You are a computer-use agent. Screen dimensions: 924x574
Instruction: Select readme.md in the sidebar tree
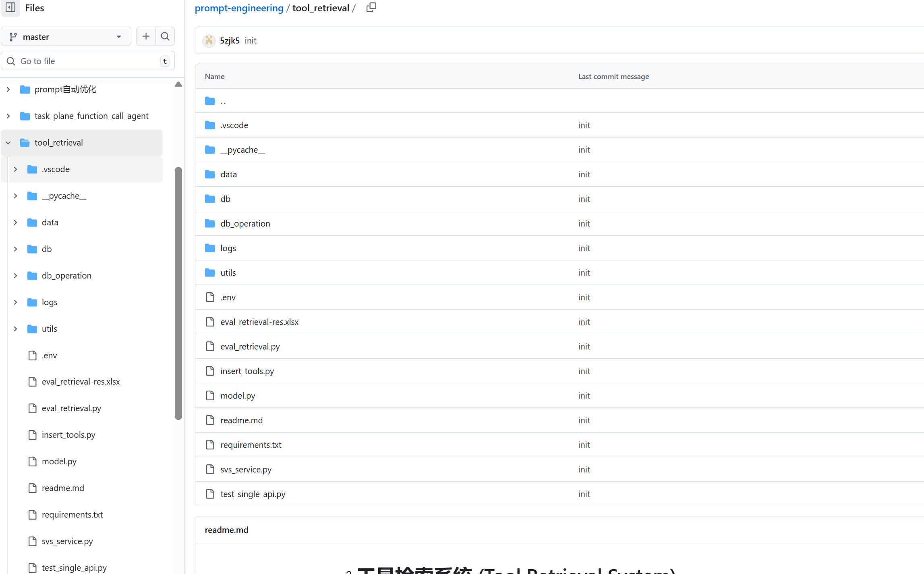point(63,488)
